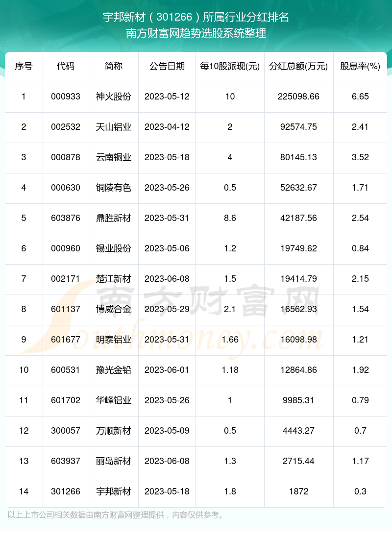Select the 简称 column header
392x540 pixels.
pos(114,66)
